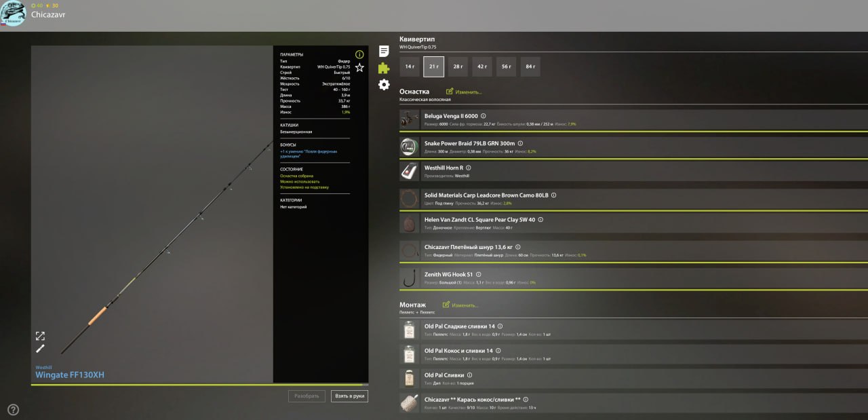Screen dimensions: 868x420
Task: Open the Chicazavr player avatar
Action: click(x=13, y=13)
